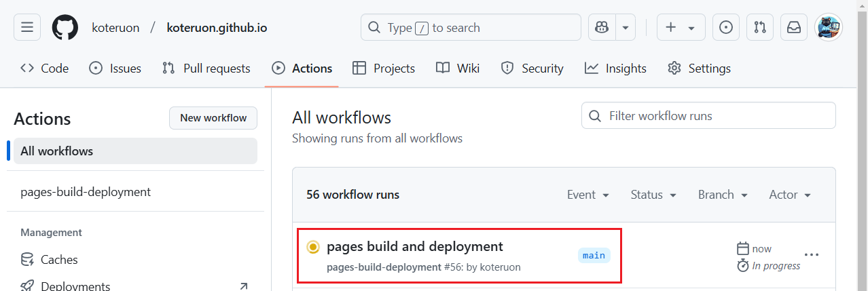Image resolution: width=868 pixels, height=291 pixels.
Task: Select the Actions tab
Action: (302, 68)
